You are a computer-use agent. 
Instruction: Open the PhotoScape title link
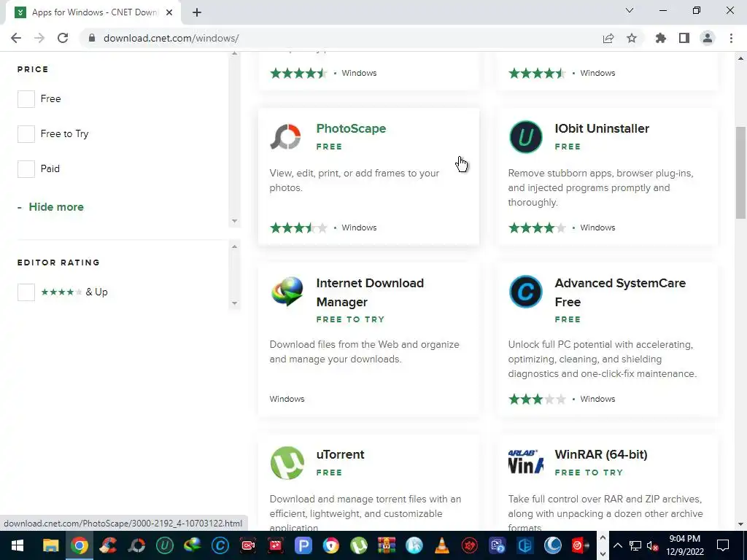tap(351, 128)
